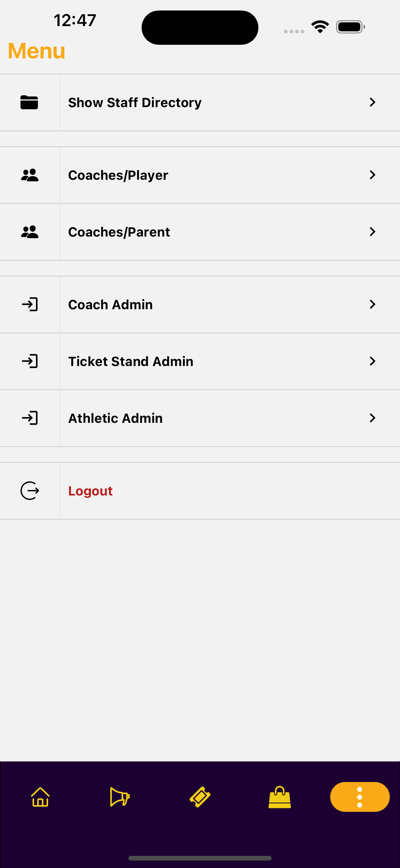Tap the login icon beside Coach Admin
Viewport: 400px width, 868px height.
(30, 305)
